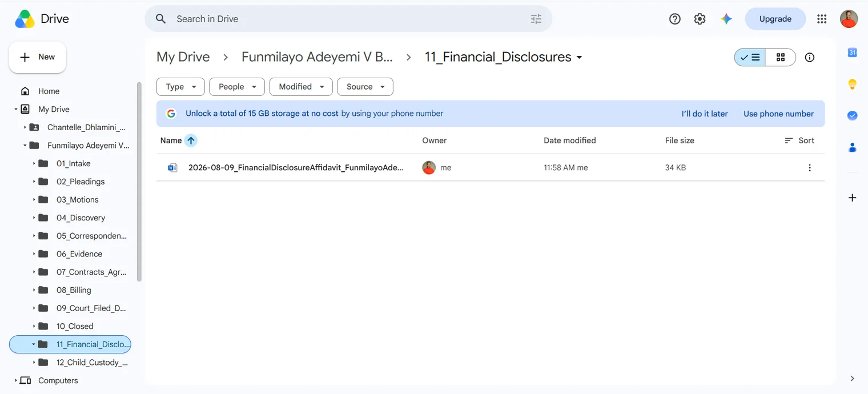The width and height of the screenshot is (868, 394).
Task: Click Use phone number button
Action: (778, 114)
